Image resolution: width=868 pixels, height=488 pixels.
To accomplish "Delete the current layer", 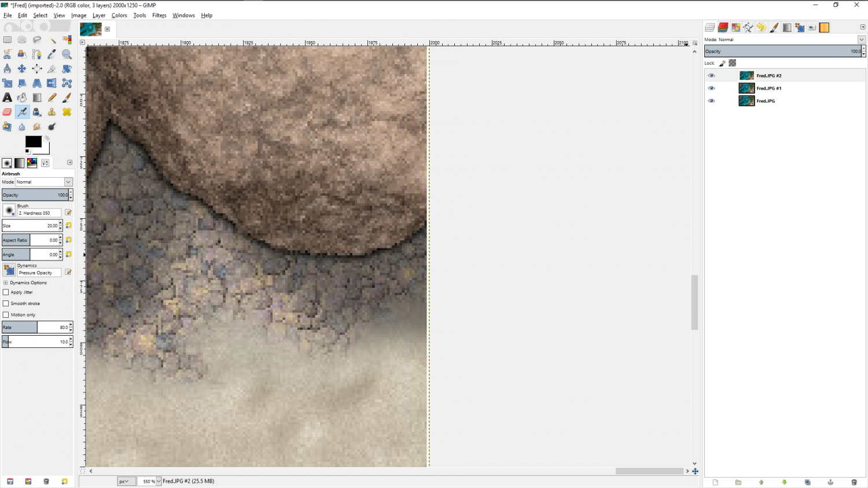I will (x=854, y=482).
